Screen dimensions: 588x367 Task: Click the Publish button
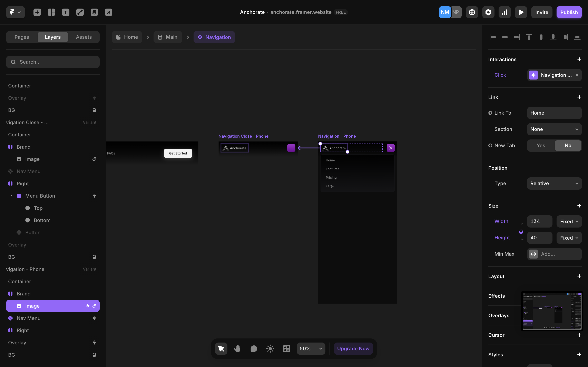[569, 12]
